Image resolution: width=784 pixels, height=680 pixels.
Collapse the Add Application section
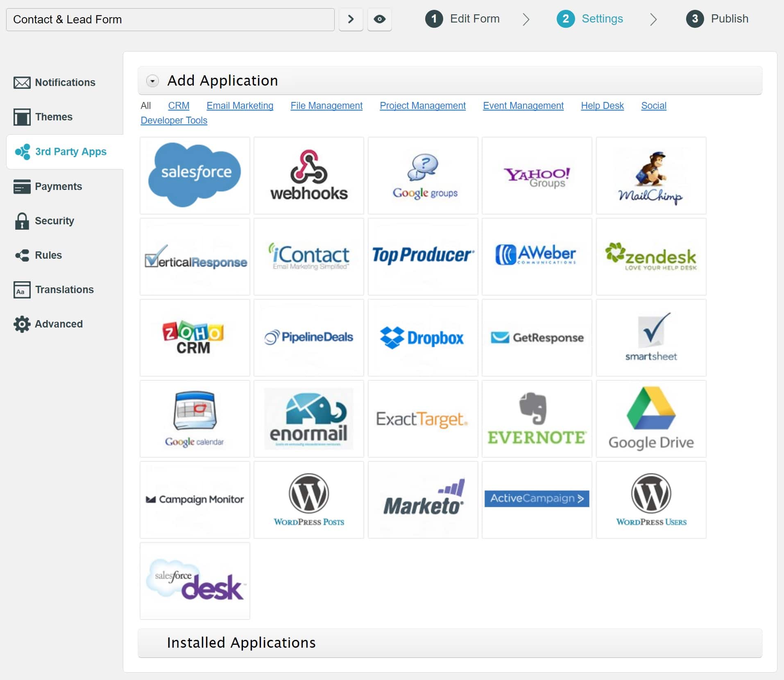(x=152, y=81)
